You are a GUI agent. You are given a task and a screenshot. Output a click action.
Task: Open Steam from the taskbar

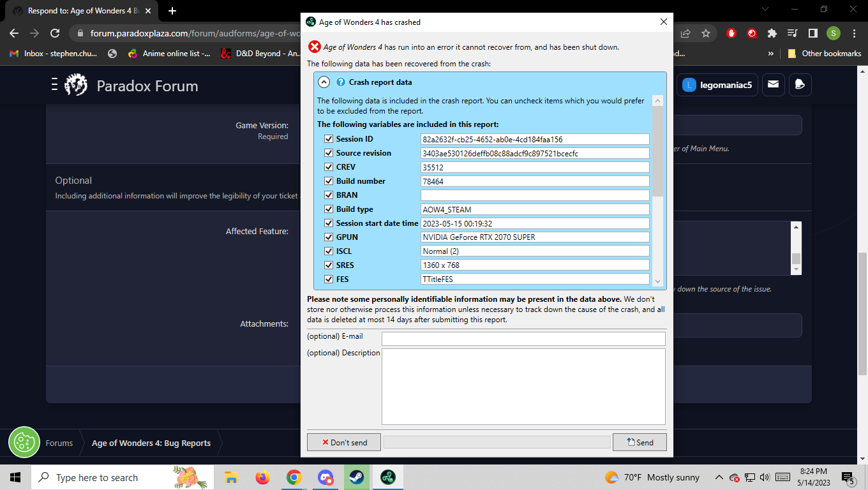point(356,477)
